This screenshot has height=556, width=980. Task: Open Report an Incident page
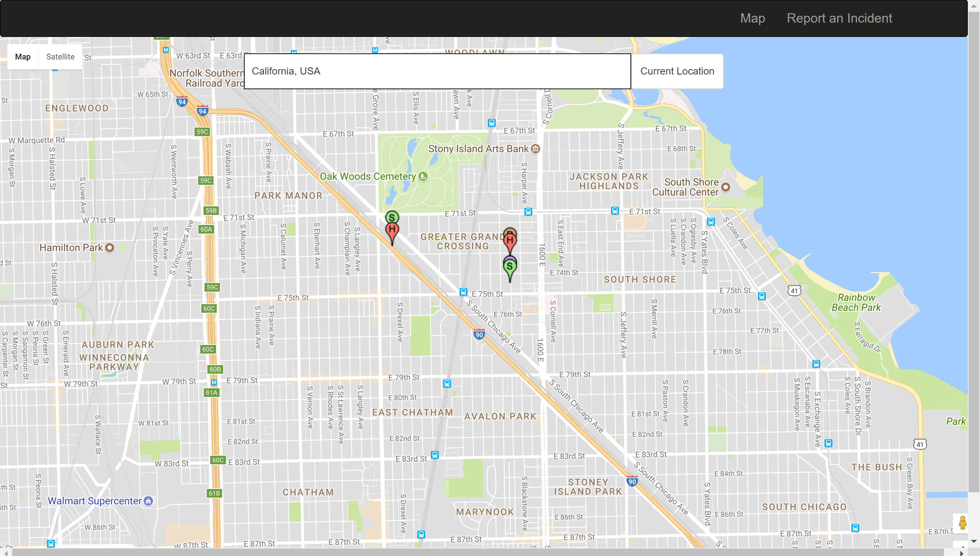839,18
